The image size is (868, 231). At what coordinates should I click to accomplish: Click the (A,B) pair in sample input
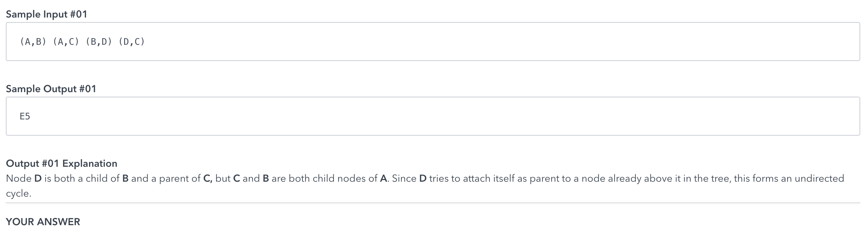click(x=33, y=42)
